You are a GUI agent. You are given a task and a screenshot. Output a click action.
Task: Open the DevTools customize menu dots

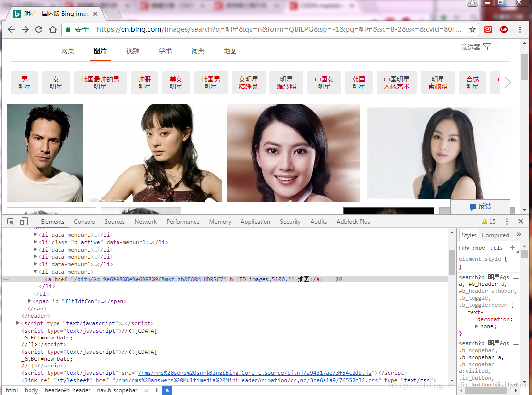point(507,222)
